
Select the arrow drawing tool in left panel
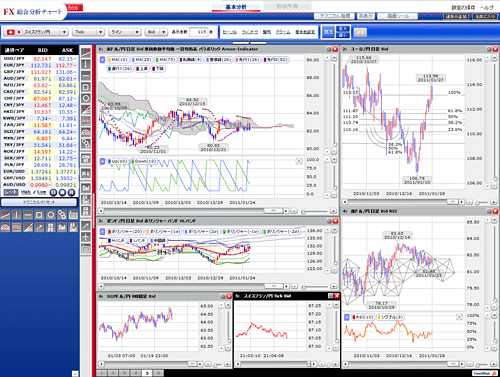tap(39, 227)
